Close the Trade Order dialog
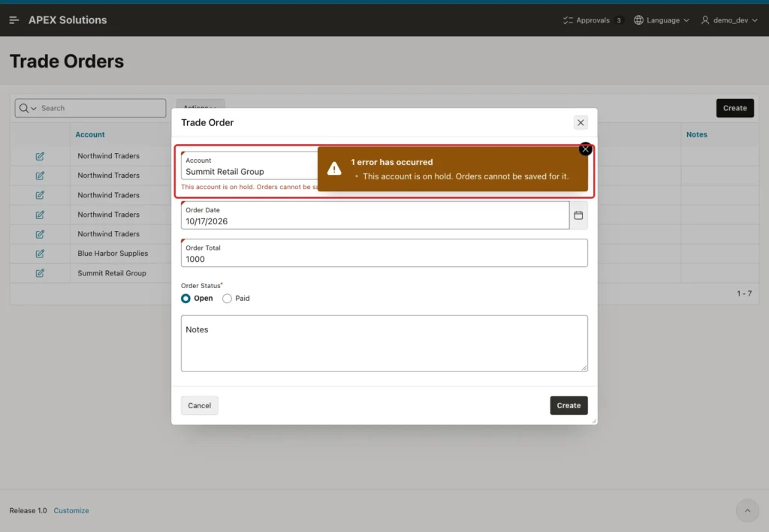Screen dimensions: 769x532 (x=581, y=122)
